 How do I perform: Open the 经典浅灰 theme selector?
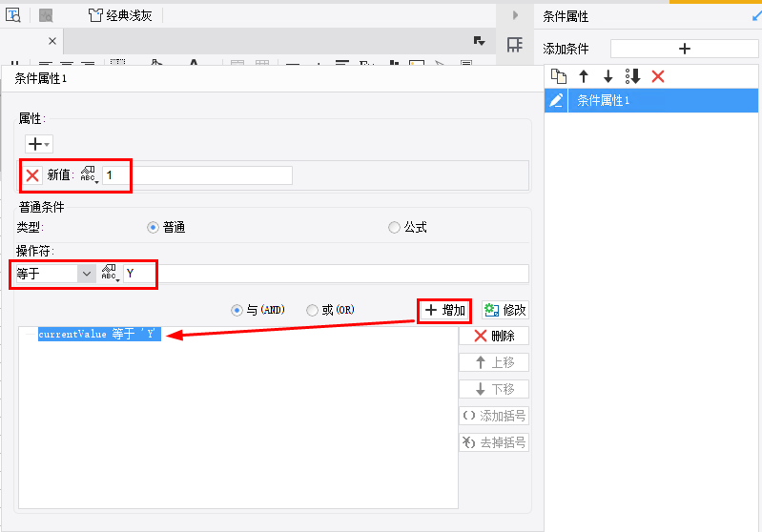[x=120, y=15]
